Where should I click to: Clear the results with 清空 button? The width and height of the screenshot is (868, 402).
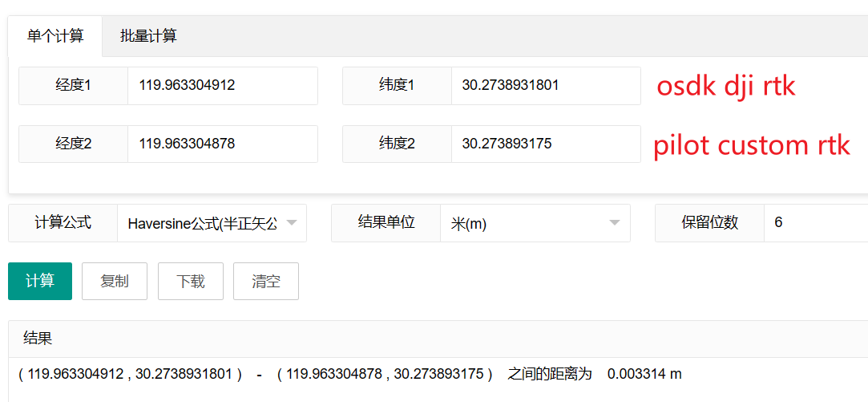coord(265,282)
